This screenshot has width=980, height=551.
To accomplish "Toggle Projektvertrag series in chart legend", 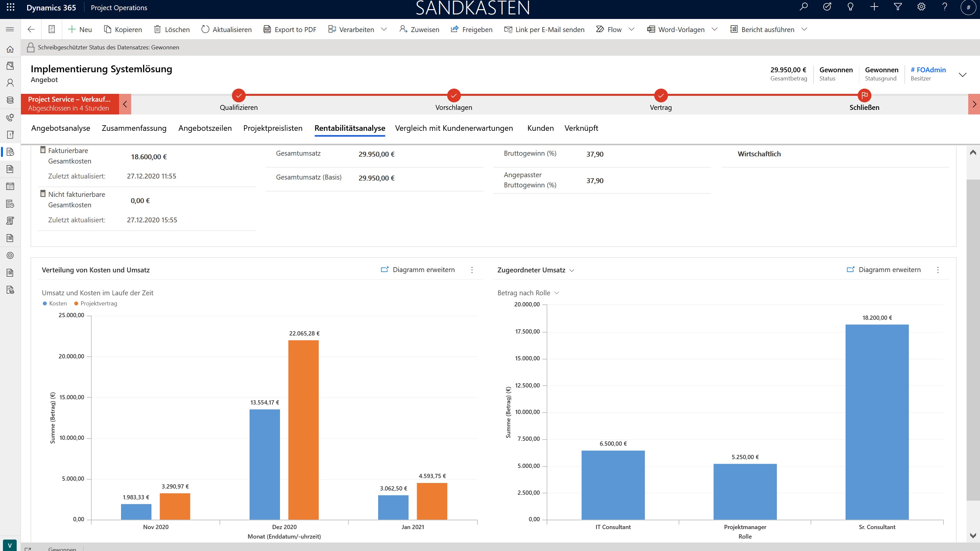I will [96, 303].
